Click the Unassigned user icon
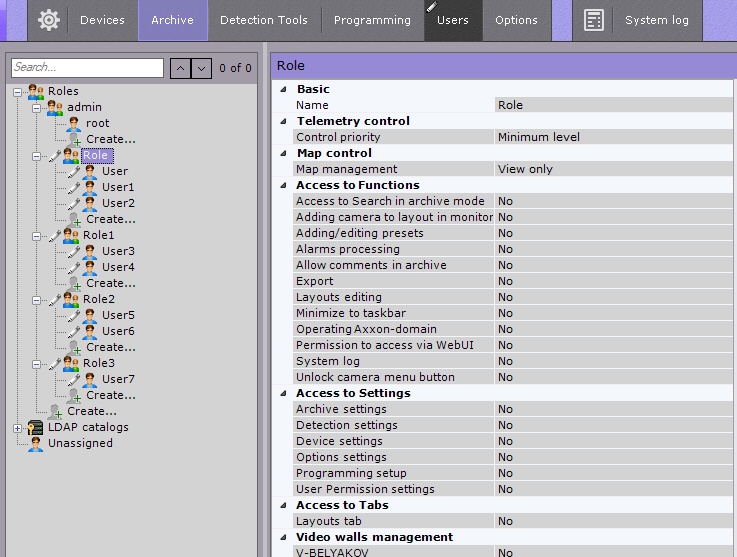Viewport: 737px width, 557px height. click(x=36, y=443)
